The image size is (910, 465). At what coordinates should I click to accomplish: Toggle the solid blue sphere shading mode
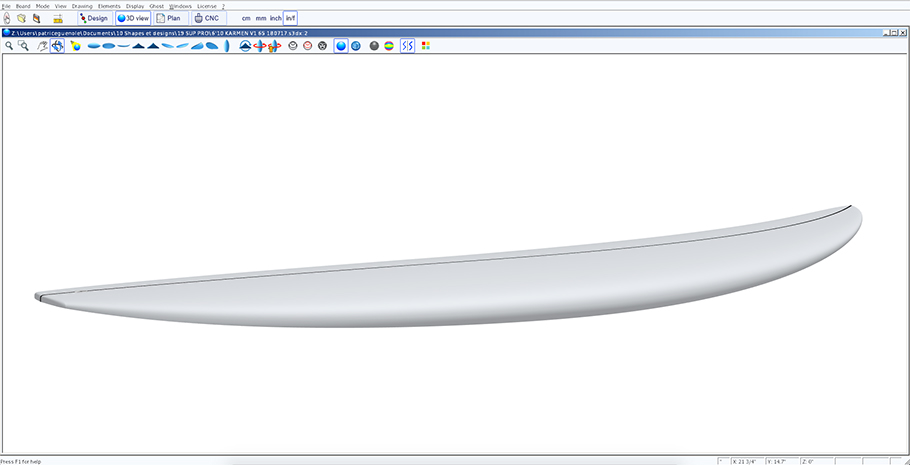341,46
